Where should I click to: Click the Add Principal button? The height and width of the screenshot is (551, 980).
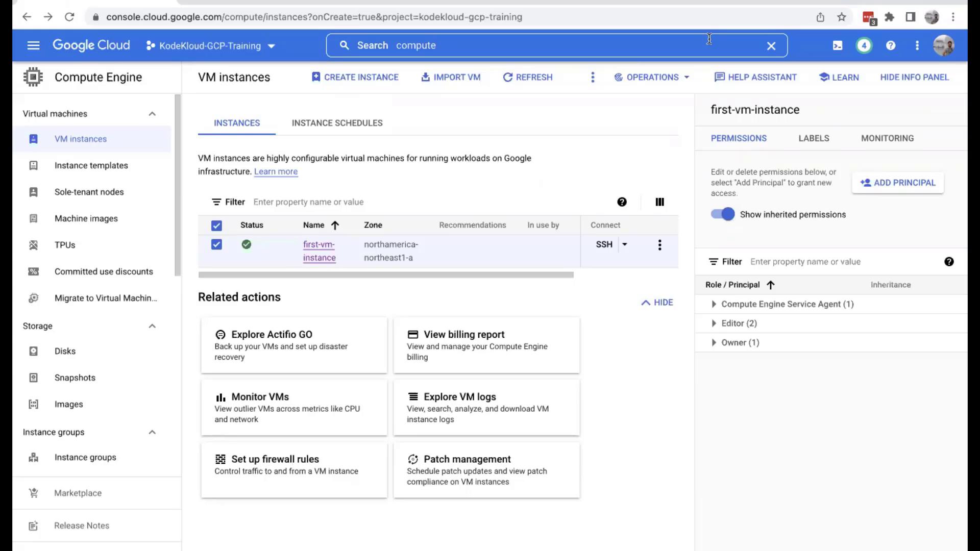click(x=897, y=183)
